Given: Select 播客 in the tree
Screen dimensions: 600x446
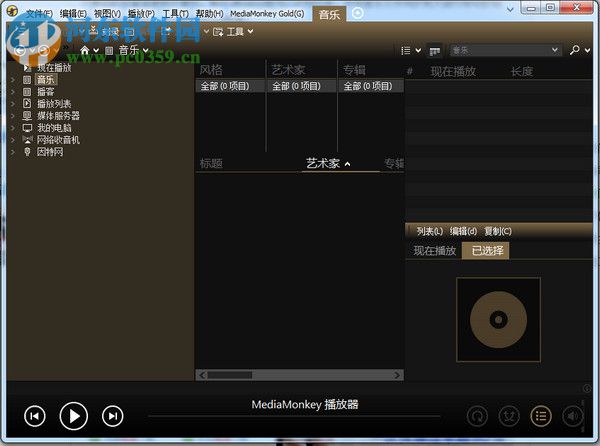Looking at the screenshot, I should [x=46, y=92].
